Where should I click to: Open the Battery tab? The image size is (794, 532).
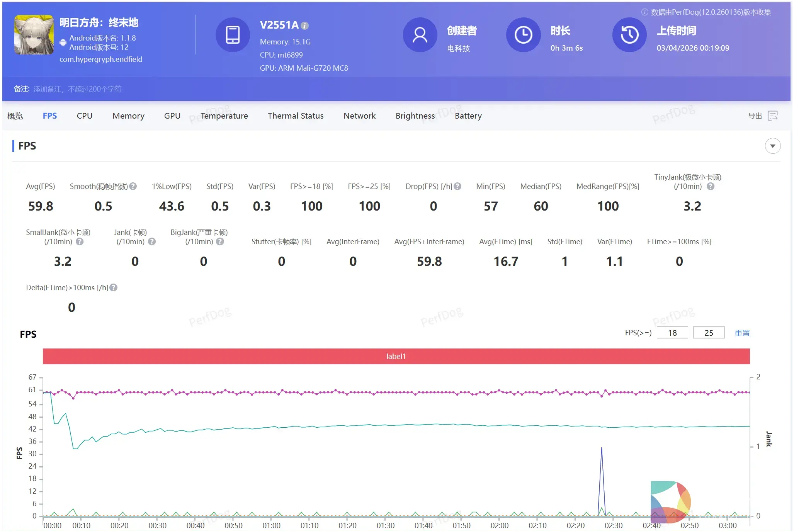pyautogui.click(x=468, y=116)
